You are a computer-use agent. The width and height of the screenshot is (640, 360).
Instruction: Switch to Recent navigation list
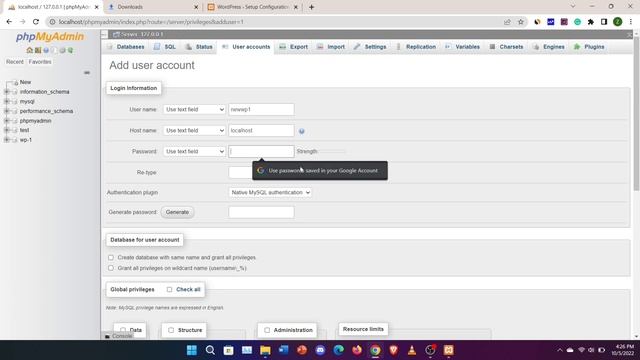[15, 62]
